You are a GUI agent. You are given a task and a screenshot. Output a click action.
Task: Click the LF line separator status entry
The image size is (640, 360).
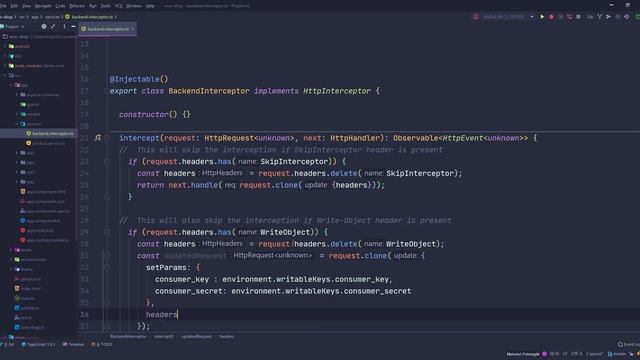pyautogui.click(x=565, y=354)
